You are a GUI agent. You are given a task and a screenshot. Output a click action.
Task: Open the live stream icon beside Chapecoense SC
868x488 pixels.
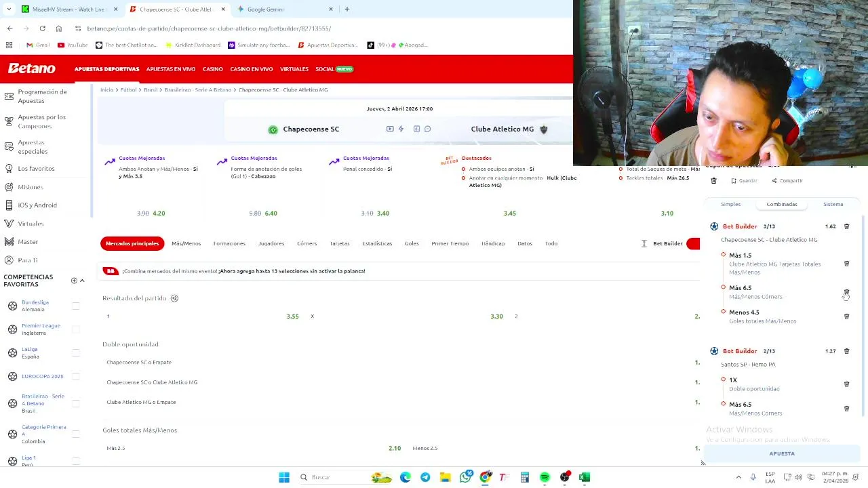click(x=390, y=129)
